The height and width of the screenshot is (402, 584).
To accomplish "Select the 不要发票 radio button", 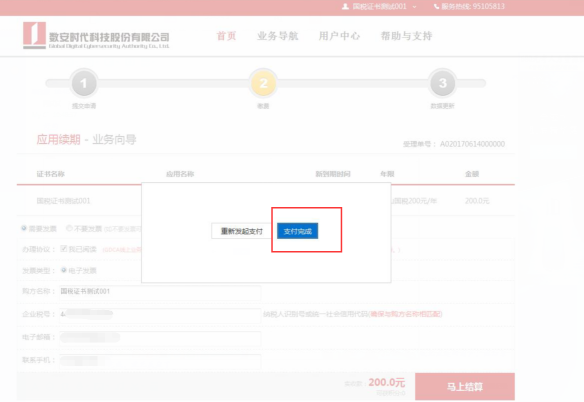I will click(69, 228).
